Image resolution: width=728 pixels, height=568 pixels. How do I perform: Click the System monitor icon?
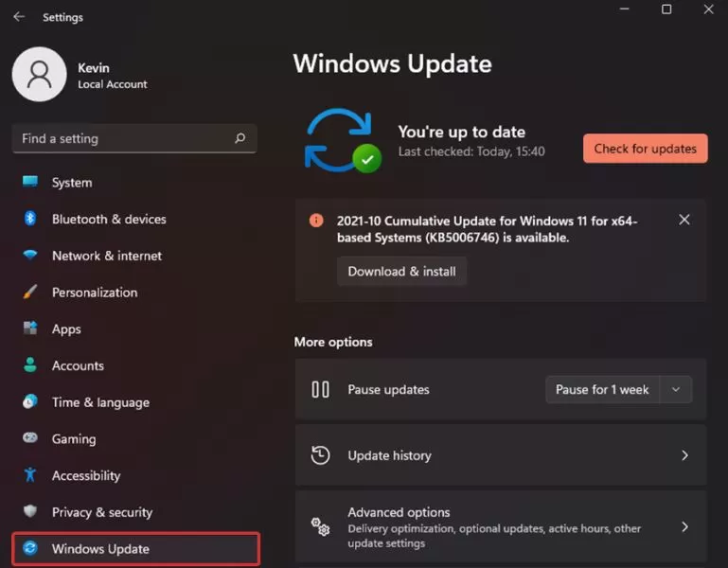[30, 182]
